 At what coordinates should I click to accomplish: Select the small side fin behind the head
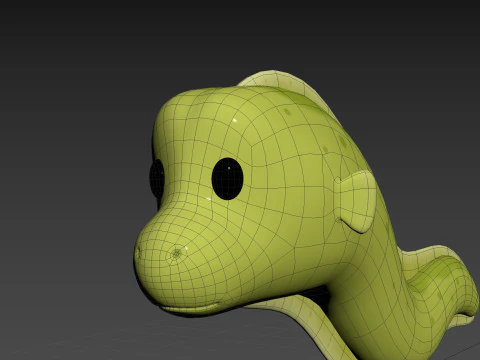356,201
